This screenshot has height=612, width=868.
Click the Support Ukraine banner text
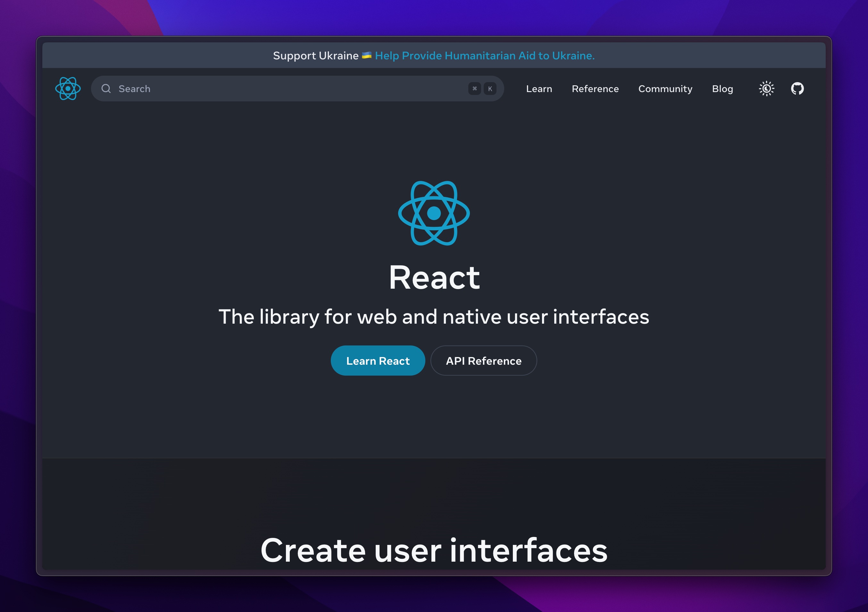[316, 55]
